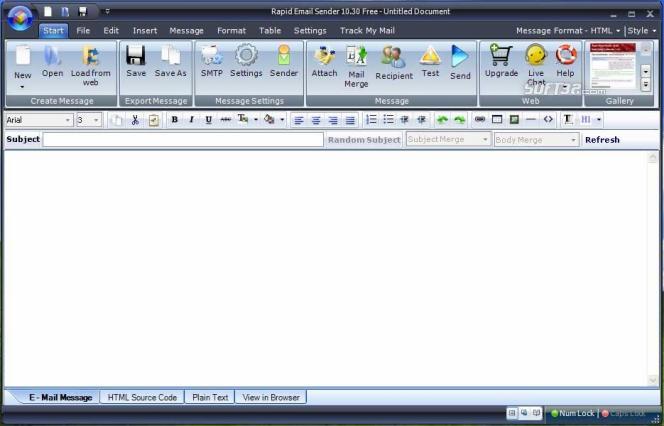The width and height of the screenshot is (664, 426).
Task: Save the message with the Save icon
Action: (136, 56)
